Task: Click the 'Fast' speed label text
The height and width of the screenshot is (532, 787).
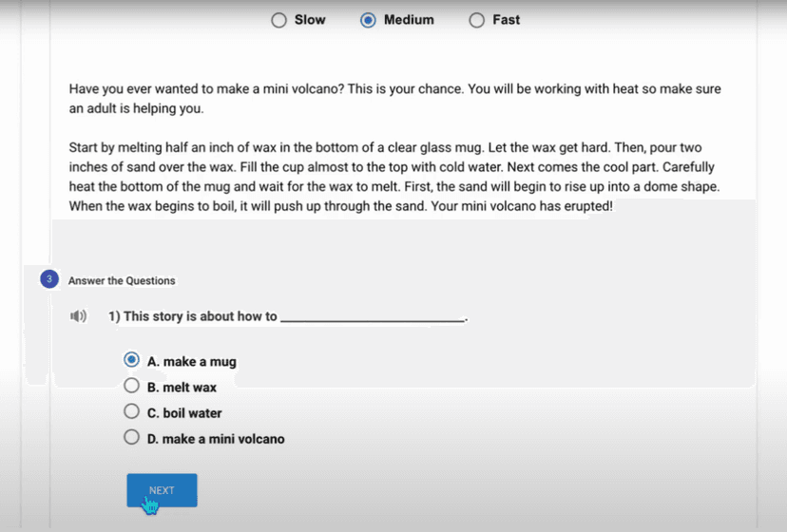Action: (506, 20)
